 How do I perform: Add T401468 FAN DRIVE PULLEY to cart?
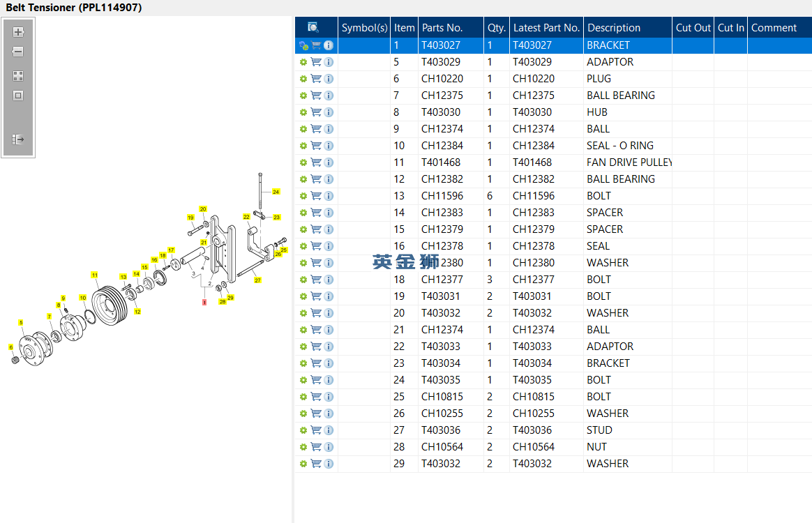[316, 162]
